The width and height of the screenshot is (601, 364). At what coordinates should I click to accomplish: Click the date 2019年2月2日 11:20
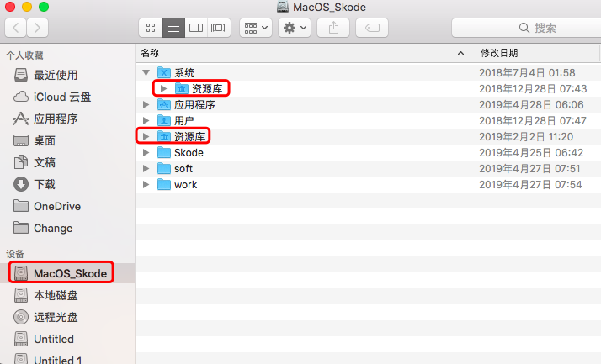coord(526,137)
